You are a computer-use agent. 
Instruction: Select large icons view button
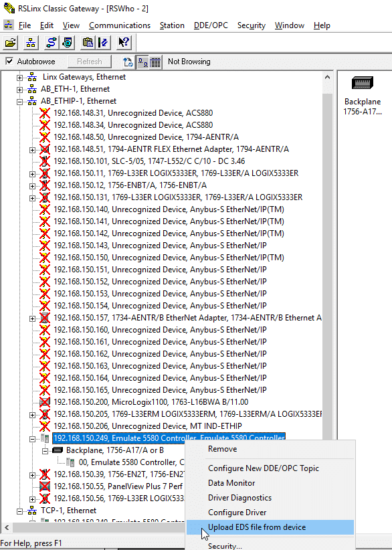click(x=142, y=62)
